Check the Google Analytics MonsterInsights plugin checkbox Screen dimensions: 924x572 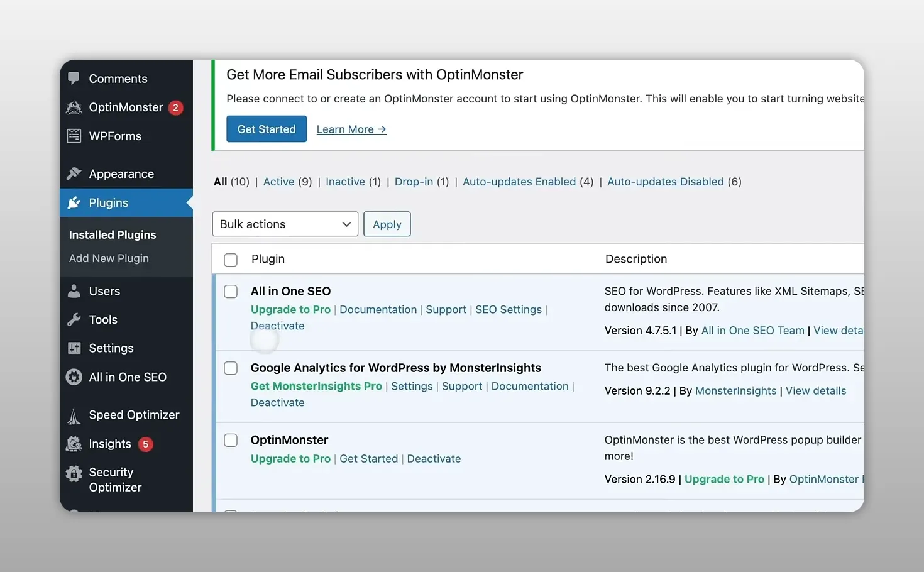[x=231, y=368]
